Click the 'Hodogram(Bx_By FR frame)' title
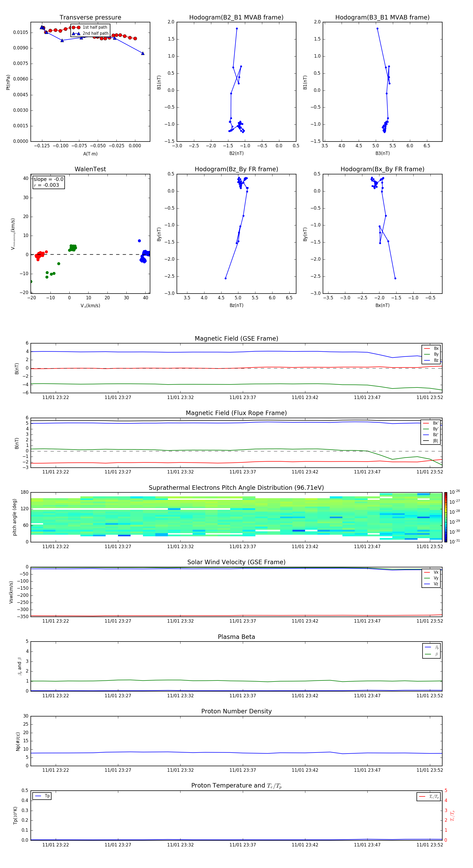Screen dimensions: 473x868 point(382,169)
